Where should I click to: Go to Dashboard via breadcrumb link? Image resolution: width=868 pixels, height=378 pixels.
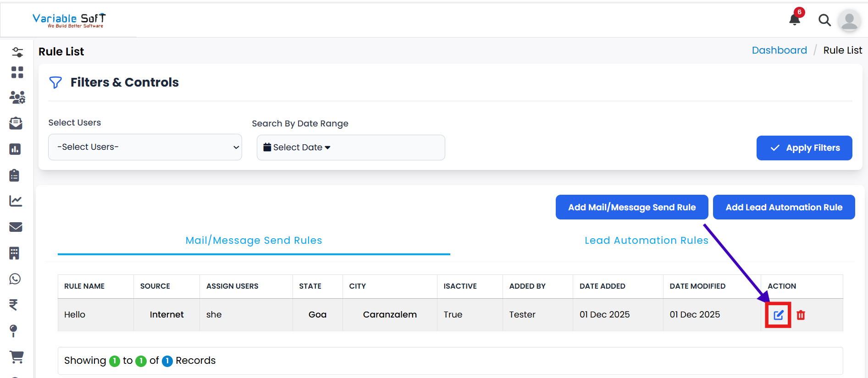pyautogui.click(x=779, y=50)
